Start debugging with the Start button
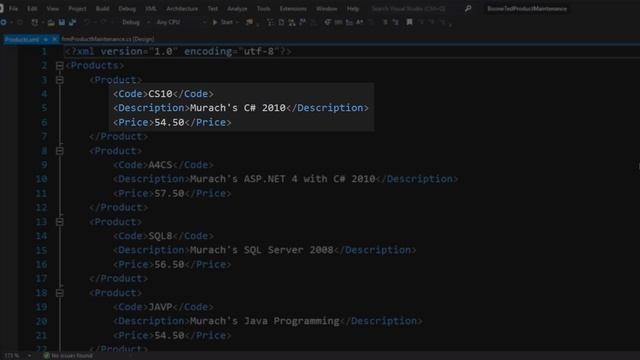Viewport: 640px width, 360px height. tap(223, 22)
